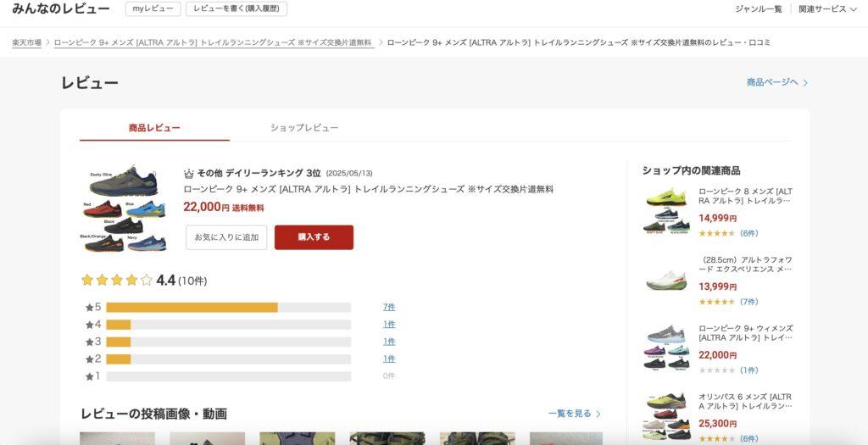Open the white アルトラフォワード shoe thumbnail

pos(667,281)
